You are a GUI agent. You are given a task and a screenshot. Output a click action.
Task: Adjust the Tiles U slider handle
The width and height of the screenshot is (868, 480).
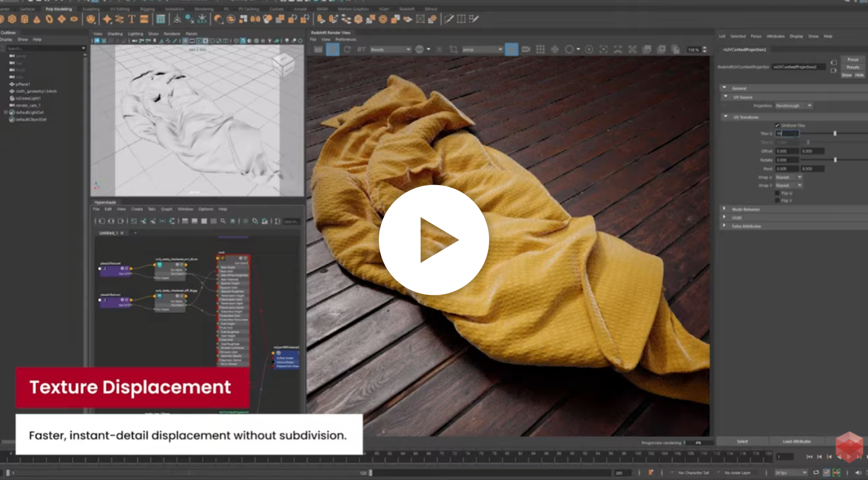835,133
